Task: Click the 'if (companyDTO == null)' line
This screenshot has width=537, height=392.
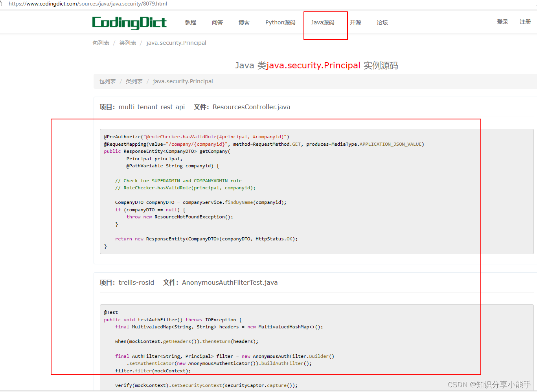Action: [x=150, y=210]
